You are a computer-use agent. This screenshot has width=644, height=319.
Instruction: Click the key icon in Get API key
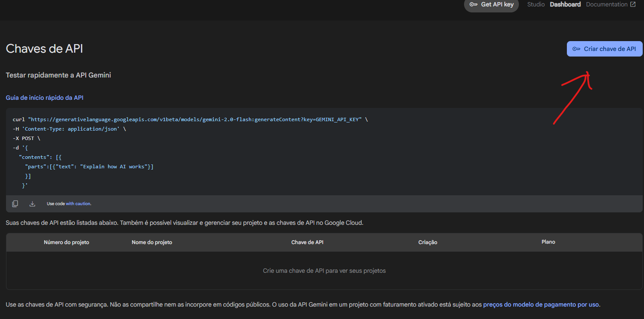click(473, 5)
